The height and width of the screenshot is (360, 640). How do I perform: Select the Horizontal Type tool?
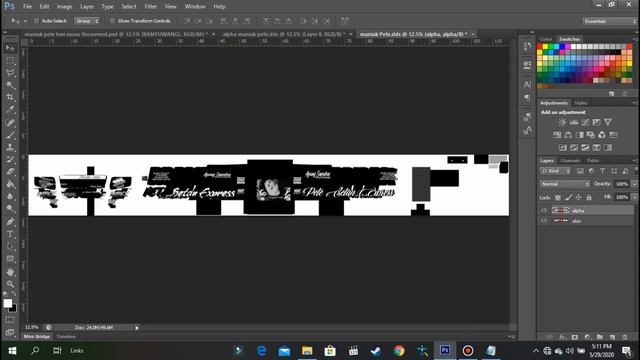point(10,234)
